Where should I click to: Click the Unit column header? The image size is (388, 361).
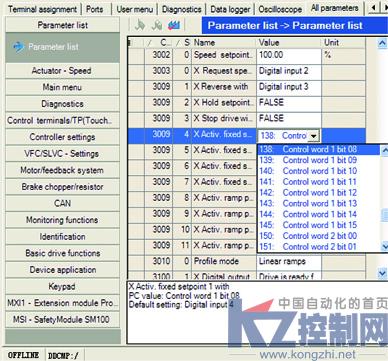pyautogui.click(x=343, y=43)
